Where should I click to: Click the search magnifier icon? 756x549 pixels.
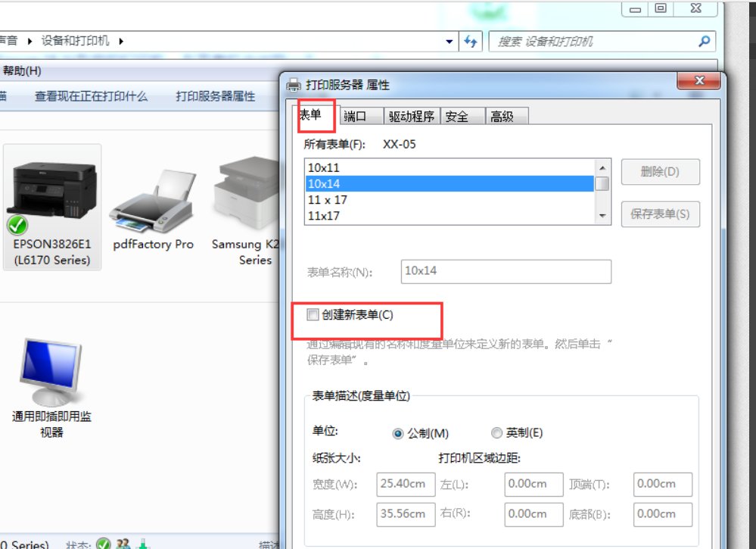702,41
